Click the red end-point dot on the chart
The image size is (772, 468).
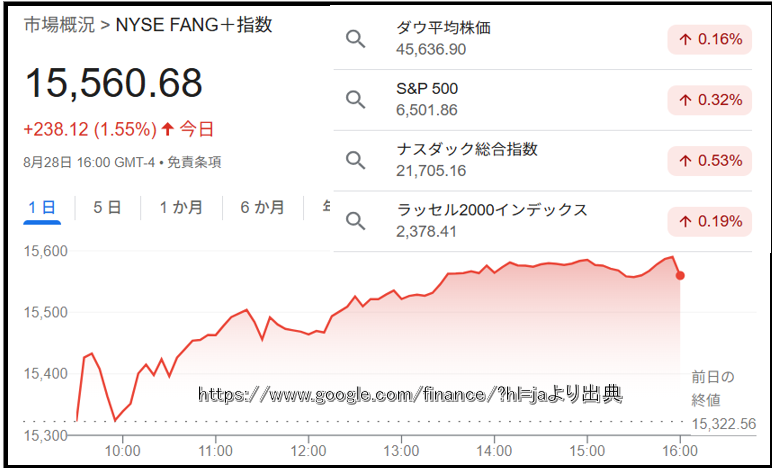(x=680, y=276)
